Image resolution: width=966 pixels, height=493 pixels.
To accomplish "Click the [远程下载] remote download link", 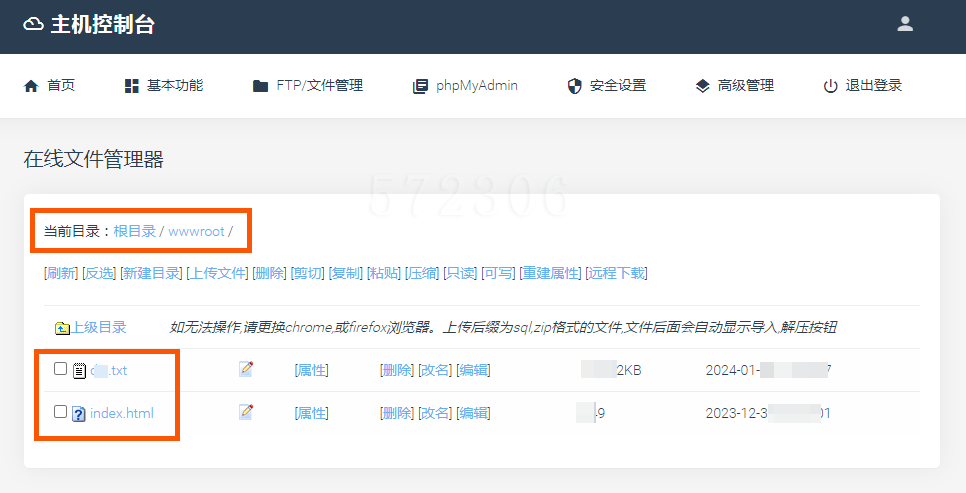I will click(x=616, y=273).
